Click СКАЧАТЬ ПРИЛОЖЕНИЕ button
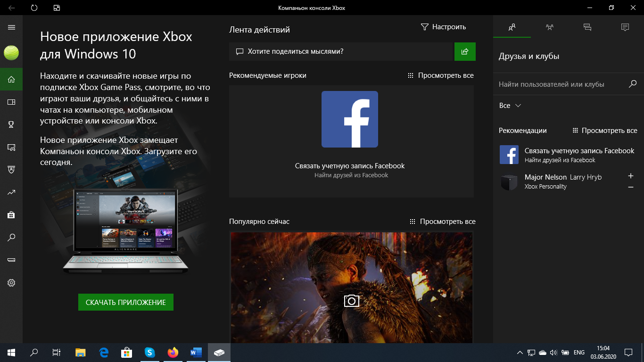Screen dimensions: 644x362 126,302
